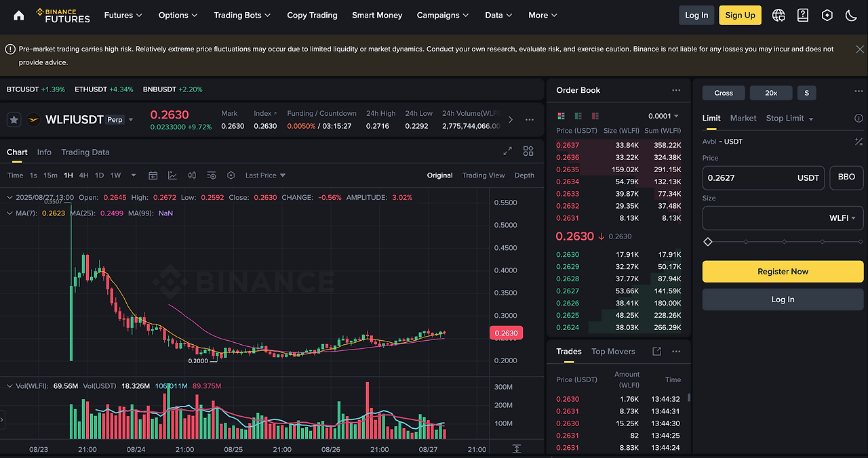Switch to the Trading Data tab

tap(85, 152)
